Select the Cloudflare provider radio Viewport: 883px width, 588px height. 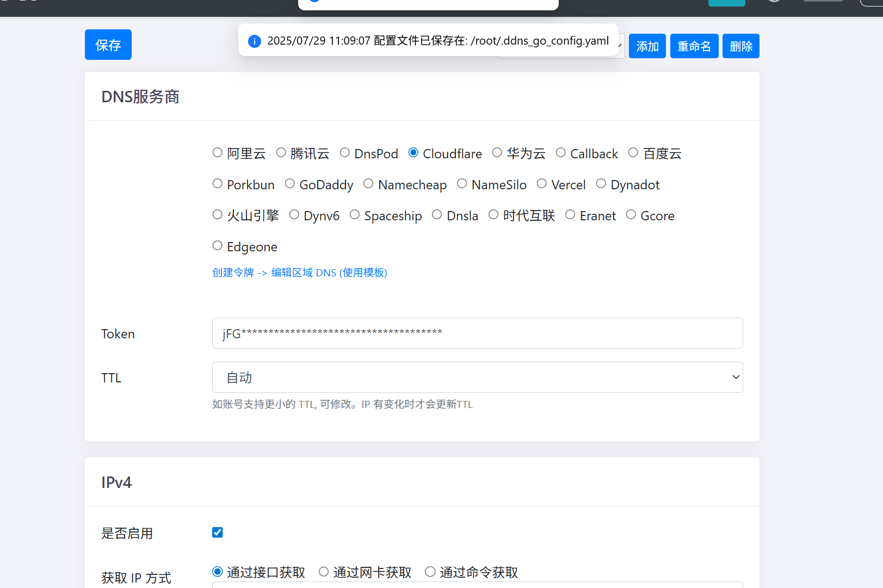coord(413,153)
